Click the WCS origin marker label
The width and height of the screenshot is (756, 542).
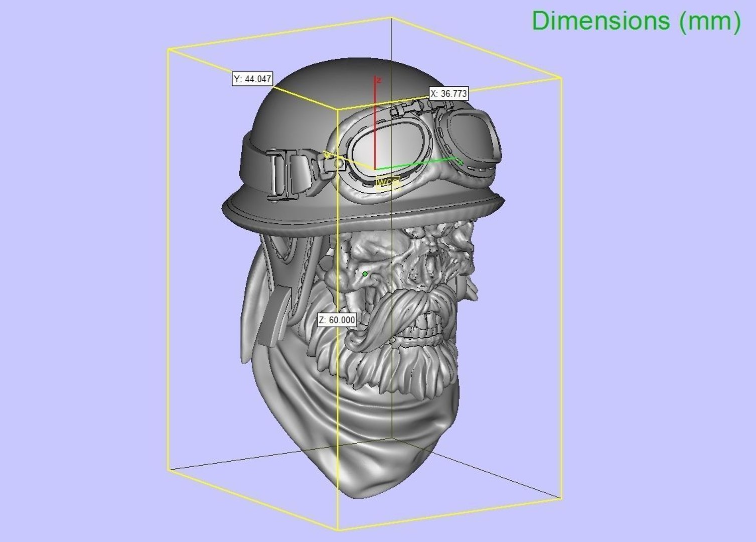(388, 183)
